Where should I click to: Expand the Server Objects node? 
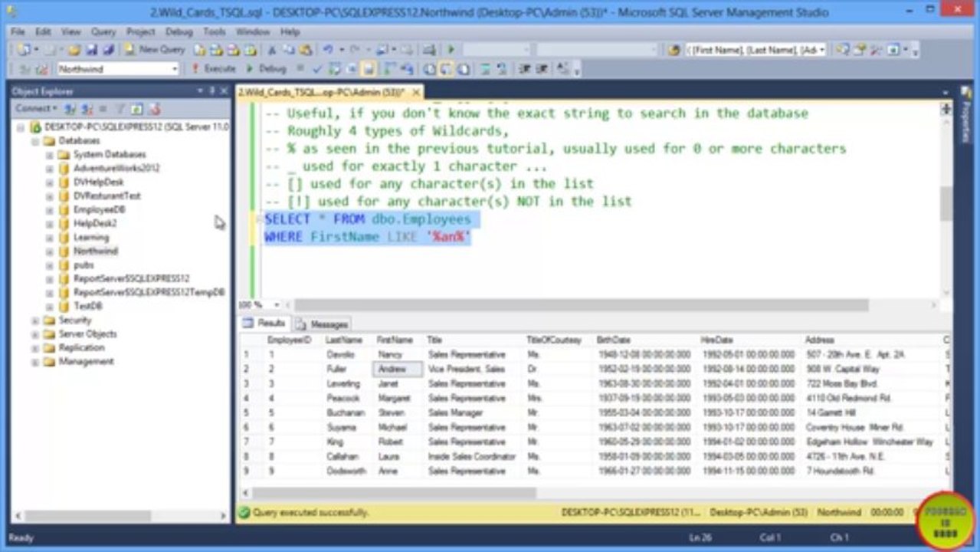coord(35,334)
